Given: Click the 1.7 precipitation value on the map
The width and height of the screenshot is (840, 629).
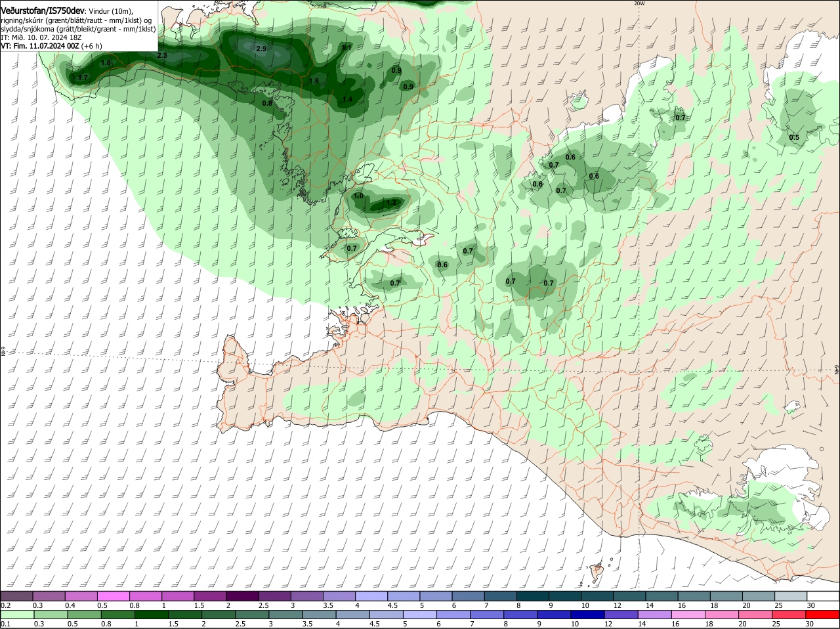Looking at the screenshot, I should pos(83,77).
